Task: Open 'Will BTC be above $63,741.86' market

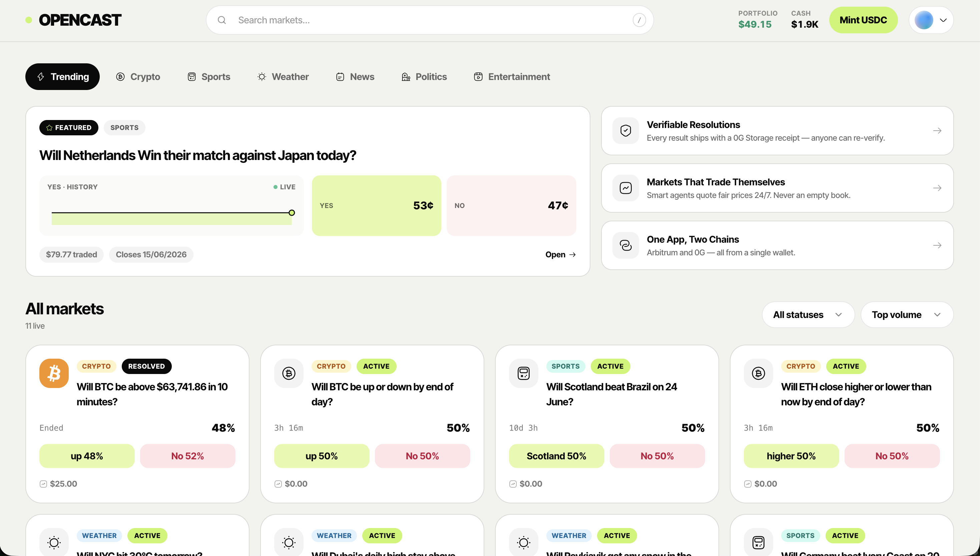Action: tap(152, 394)
